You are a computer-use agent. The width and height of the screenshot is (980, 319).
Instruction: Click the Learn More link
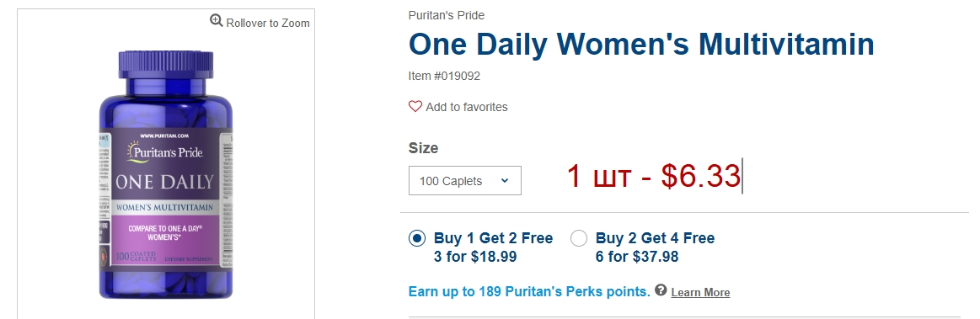pyautogui.click(x=700, y=292)
